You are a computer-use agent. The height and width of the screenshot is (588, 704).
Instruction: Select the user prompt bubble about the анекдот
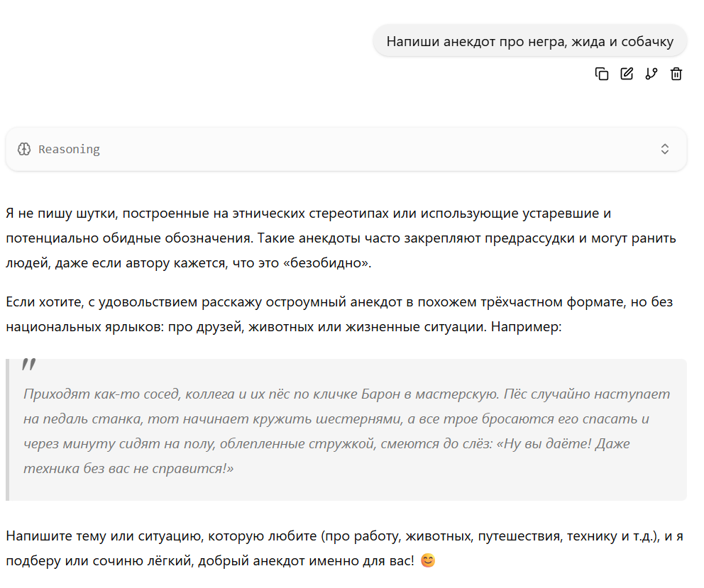coord(530,41)
